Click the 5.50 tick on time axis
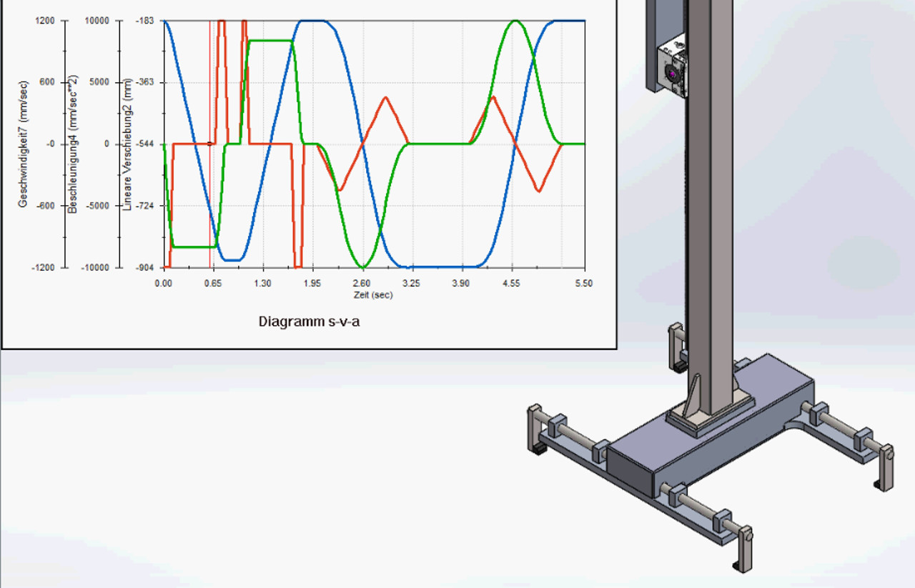Image resolution: width=915 pixels, height=588 pixels. point(583,284)
